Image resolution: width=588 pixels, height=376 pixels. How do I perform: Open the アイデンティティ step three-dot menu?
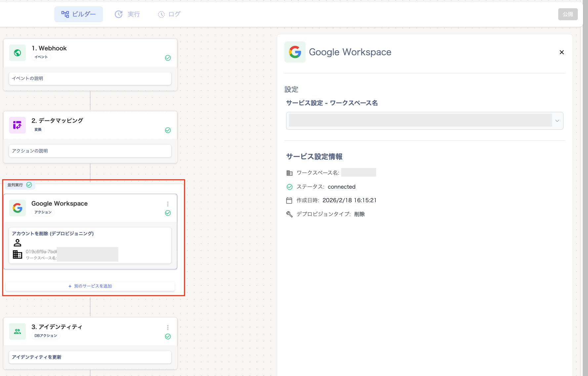pos(168,327)
